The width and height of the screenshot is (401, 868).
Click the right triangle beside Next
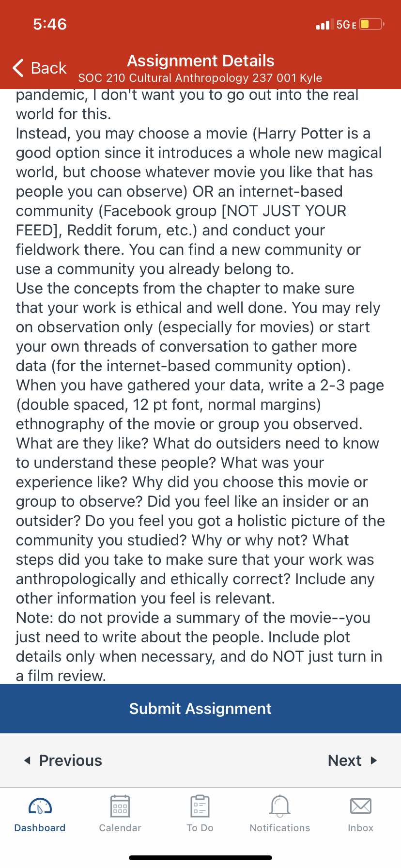pos(373,760)
